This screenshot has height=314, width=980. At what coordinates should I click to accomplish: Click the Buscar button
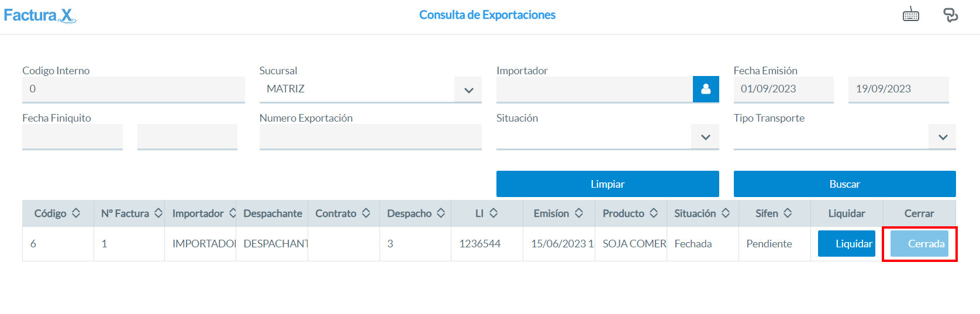tap(845, 184)
